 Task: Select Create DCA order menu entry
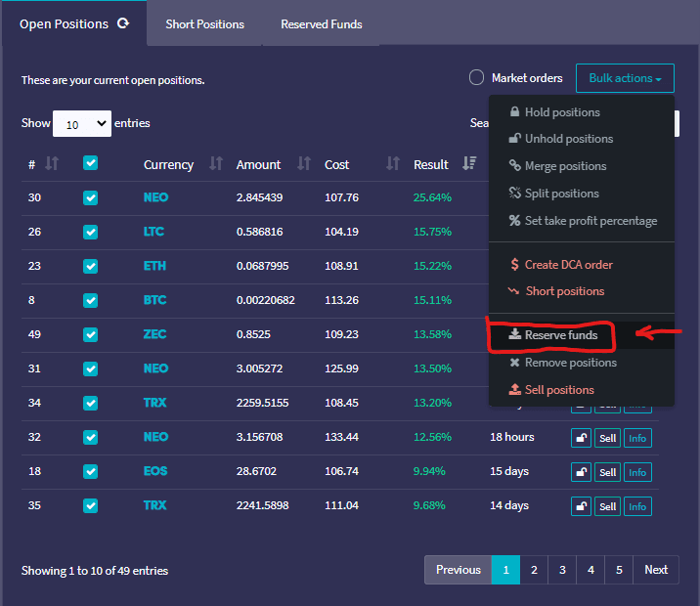pos(582,265)
